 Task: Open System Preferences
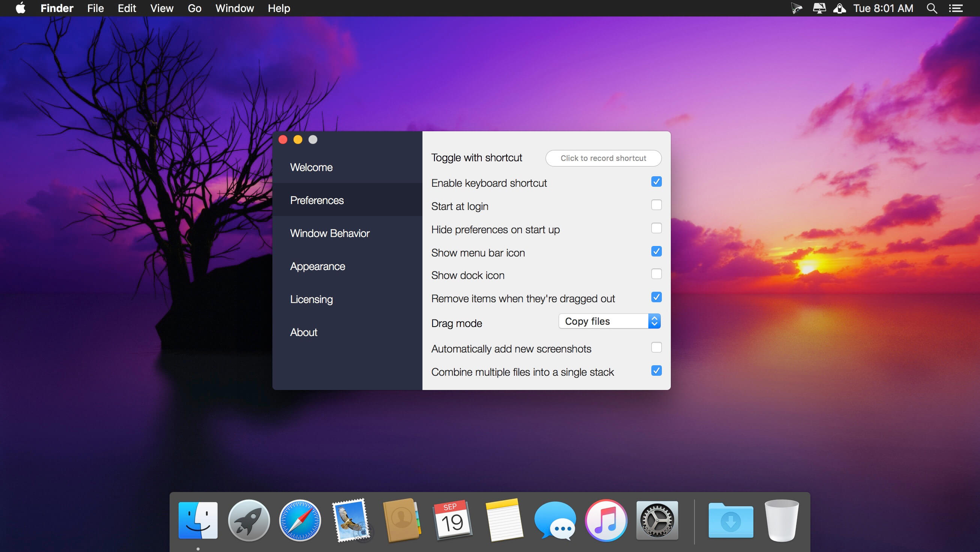656,521
